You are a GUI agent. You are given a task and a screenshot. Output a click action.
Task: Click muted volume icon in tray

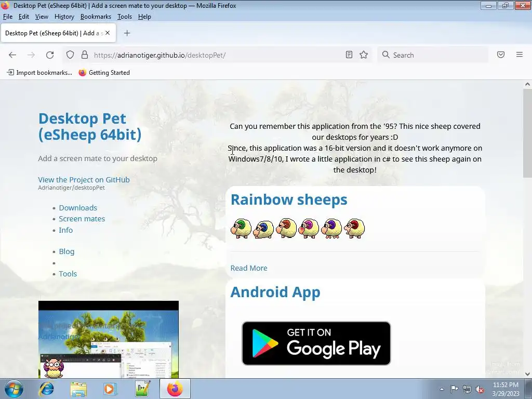pyautogui.click(x=480, y=389)
